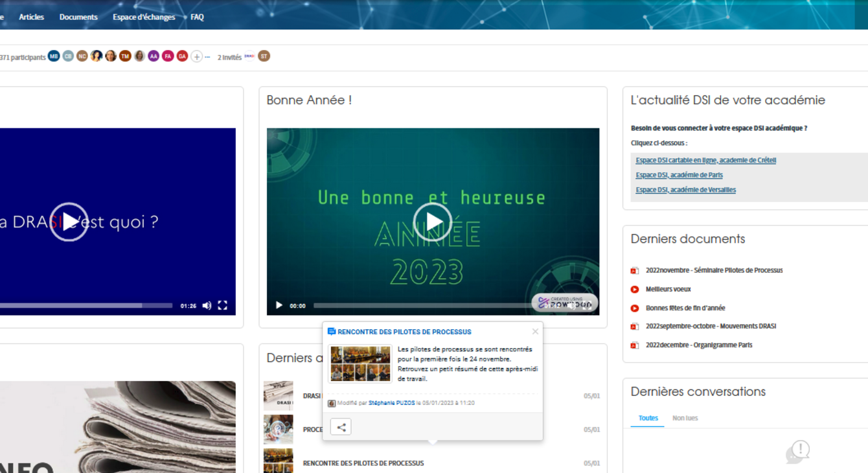
Task: Click the FA participant avatar
Action: click(x=168, y=56)
